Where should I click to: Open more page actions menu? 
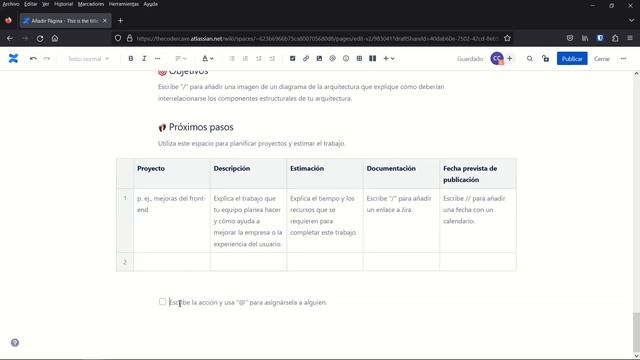pos(623,59)
